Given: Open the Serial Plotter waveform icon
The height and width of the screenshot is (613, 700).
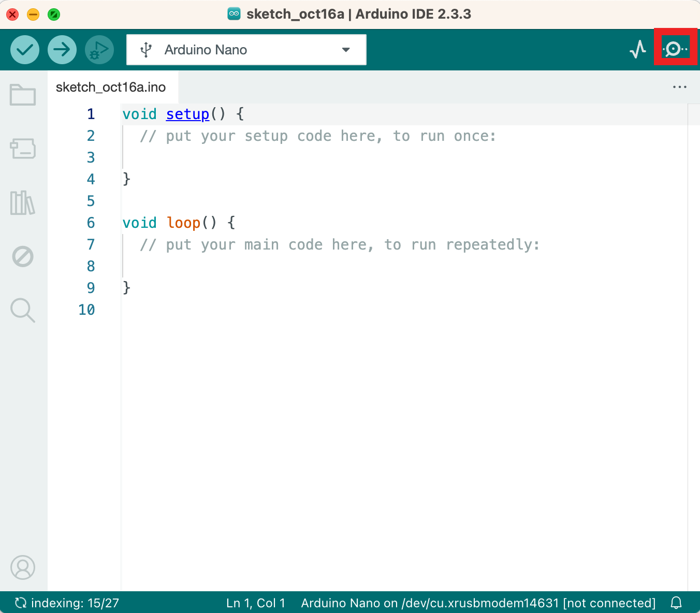Looking at the screenshot, I should [x=638, y=50].
